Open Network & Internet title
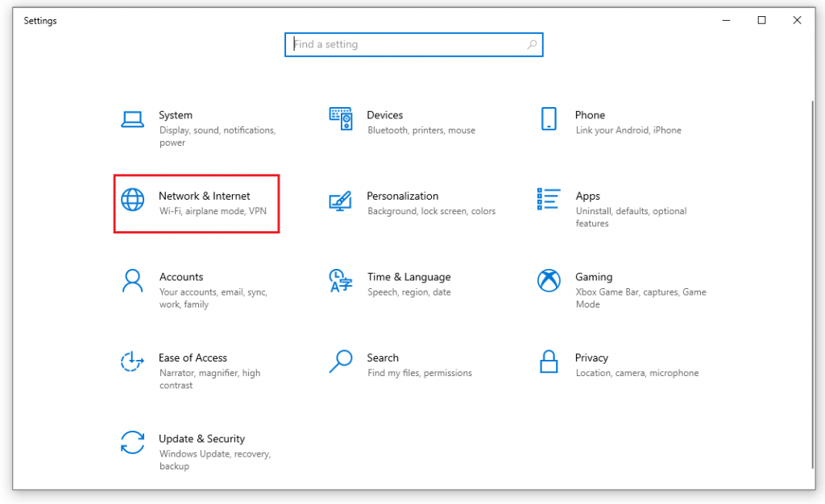The height and width of the screenshot is (504, 825). [x=205, y=196]
